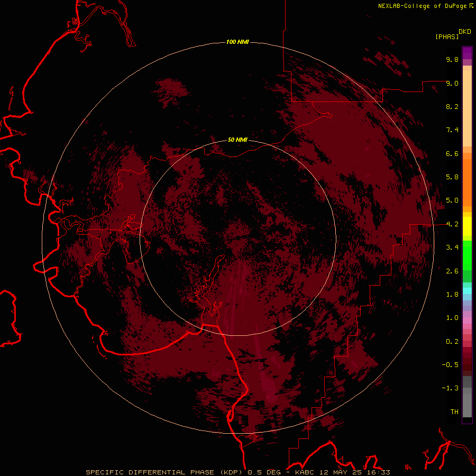Click the 2.6 scale value

(x=452, y=271)
